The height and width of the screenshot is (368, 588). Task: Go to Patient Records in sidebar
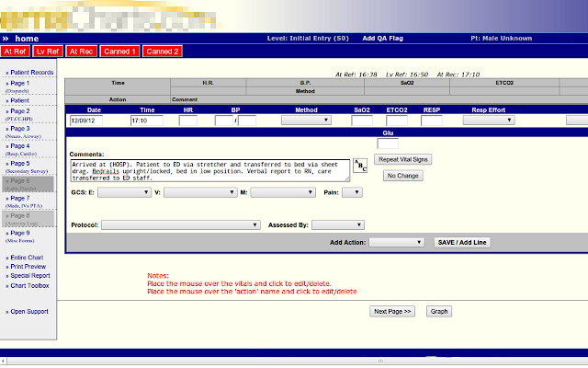tap(30, 72)
